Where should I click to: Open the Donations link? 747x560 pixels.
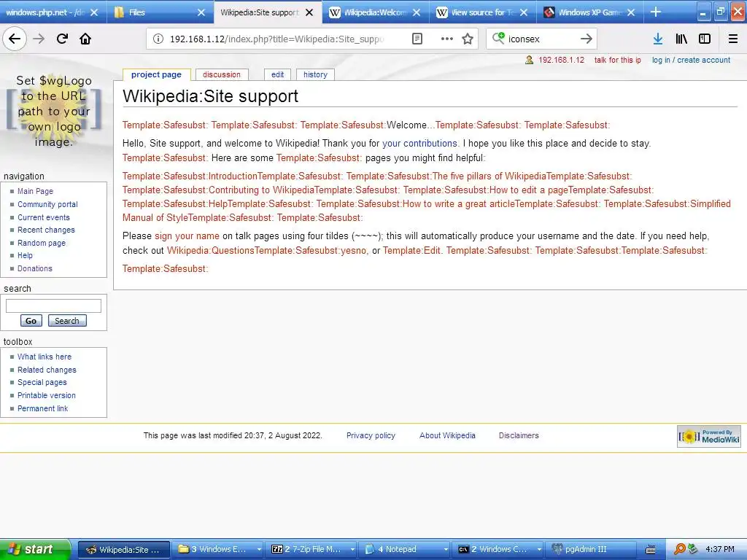(x=35, y=268)
